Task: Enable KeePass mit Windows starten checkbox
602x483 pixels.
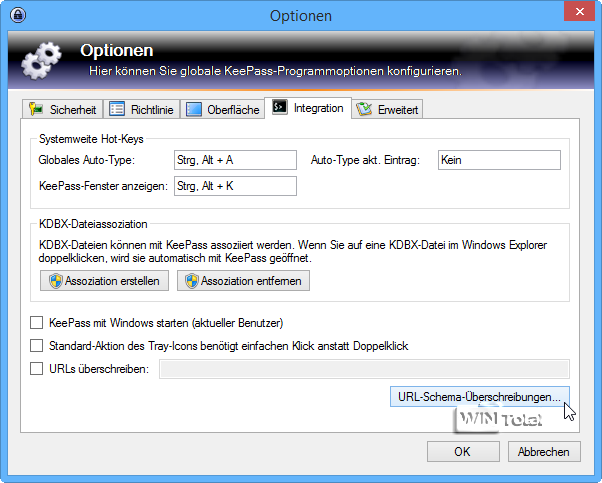Action: tap(36, 323)
